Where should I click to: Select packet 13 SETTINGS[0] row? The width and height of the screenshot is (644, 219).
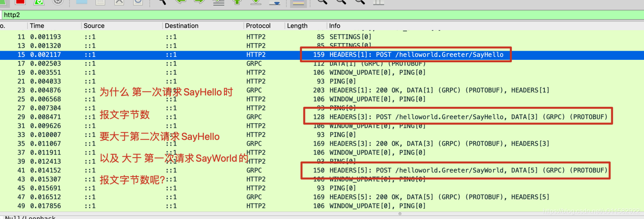click(x=322, y=46)
